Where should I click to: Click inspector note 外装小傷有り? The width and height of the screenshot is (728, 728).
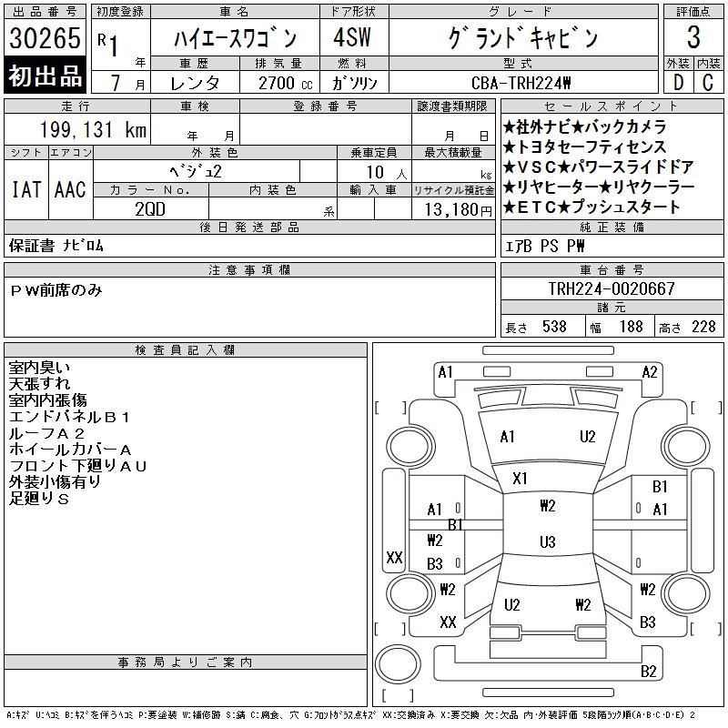55,482
